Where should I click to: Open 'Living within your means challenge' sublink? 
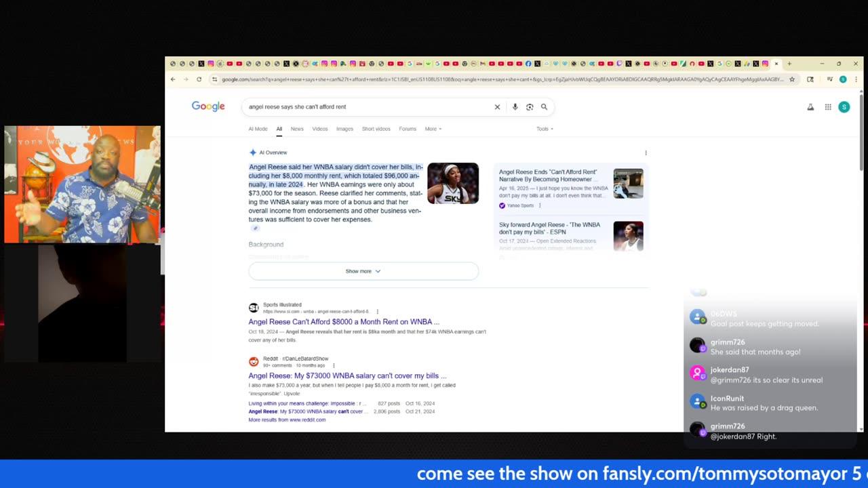tap(307, 403)
